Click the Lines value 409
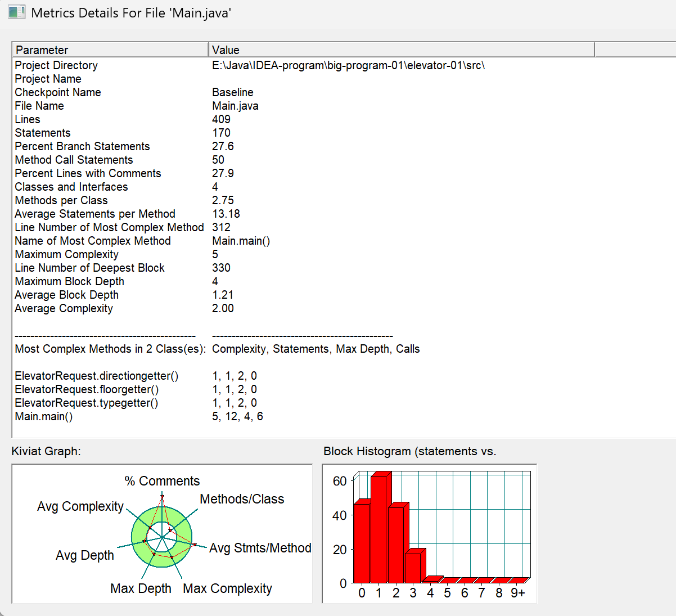676x616 pixels. point(221,119)
